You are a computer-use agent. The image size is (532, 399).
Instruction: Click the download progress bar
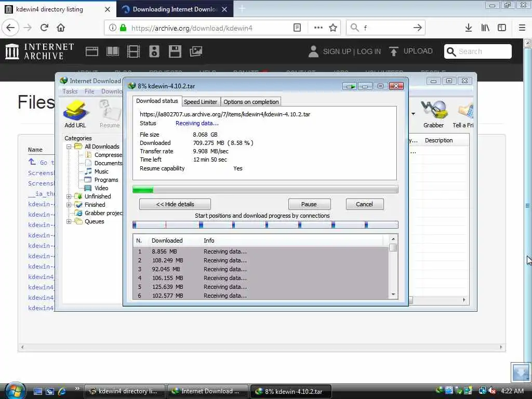[265, 189]
